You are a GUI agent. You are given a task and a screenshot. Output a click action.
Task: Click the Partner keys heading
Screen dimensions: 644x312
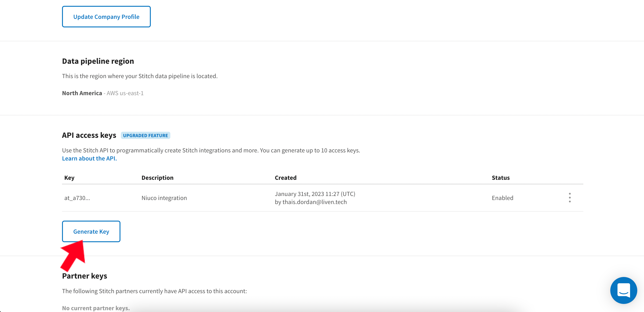tap(84, 276)
